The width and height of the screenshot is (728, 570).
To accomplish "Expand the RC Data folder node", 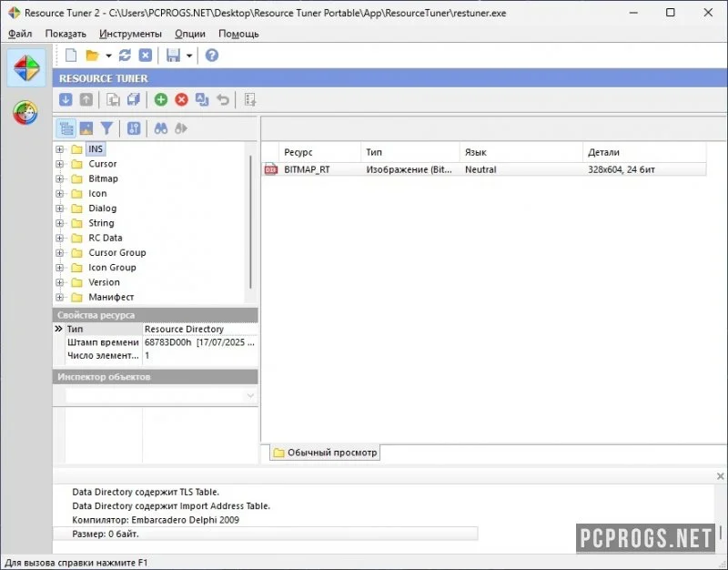I will [59, 239].
